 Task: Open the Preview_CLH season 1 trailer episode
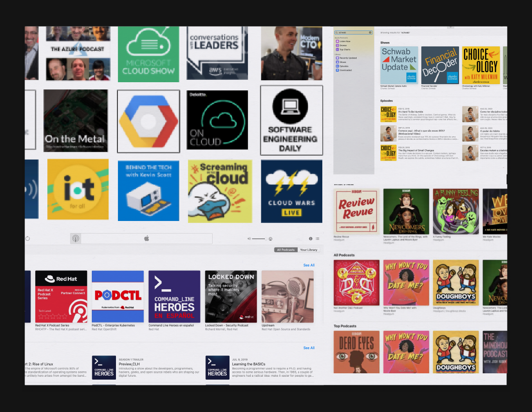pos(146,368)
